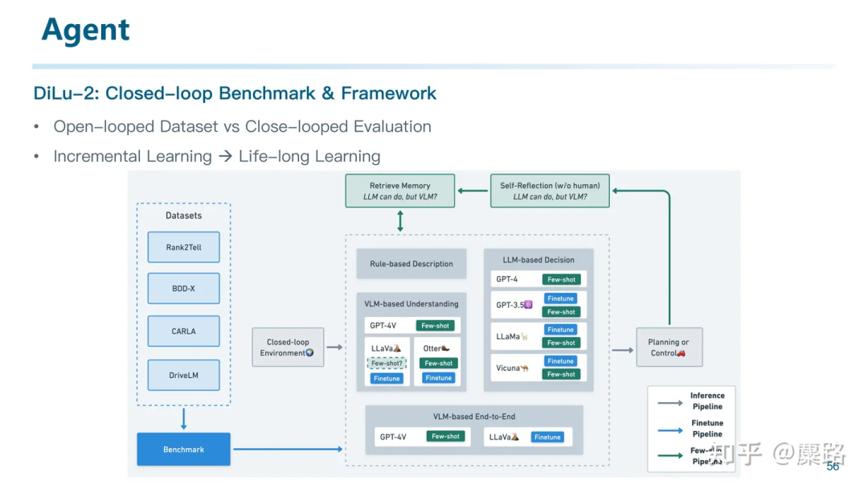Click the gray Inference Pipeline legend arrow
The width and height of the screenshot is (868, 489).
point(670,403)
